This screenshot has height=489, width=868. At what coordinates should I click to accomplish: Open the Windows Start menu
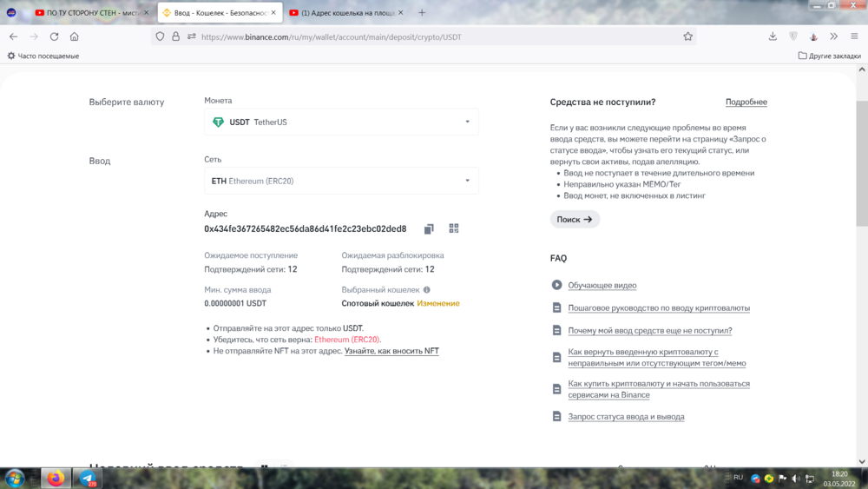(x=15, y=478)
